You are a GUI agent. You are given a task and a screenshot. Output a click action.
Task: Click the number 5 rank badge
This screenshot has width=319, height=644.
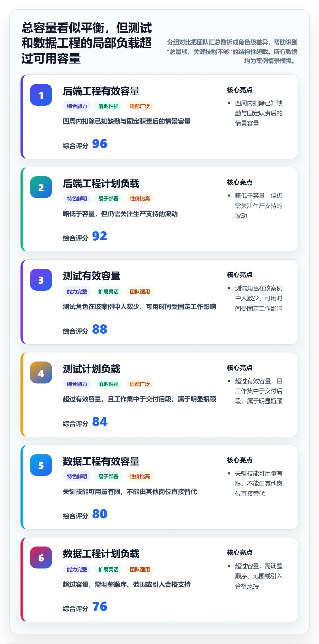41,465
